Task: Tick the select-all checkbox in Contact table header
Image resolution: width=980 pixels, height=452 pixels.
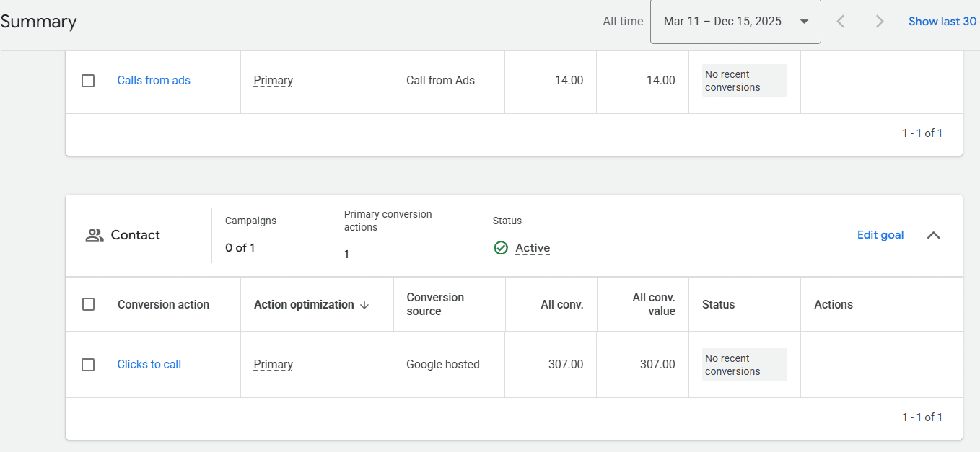Action: (x=88, y=304)
